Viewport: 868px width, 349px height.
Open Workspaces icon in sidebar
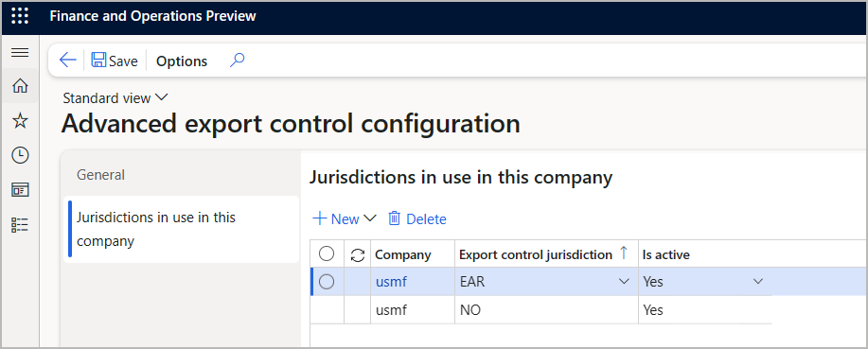[x=20, y=190]
